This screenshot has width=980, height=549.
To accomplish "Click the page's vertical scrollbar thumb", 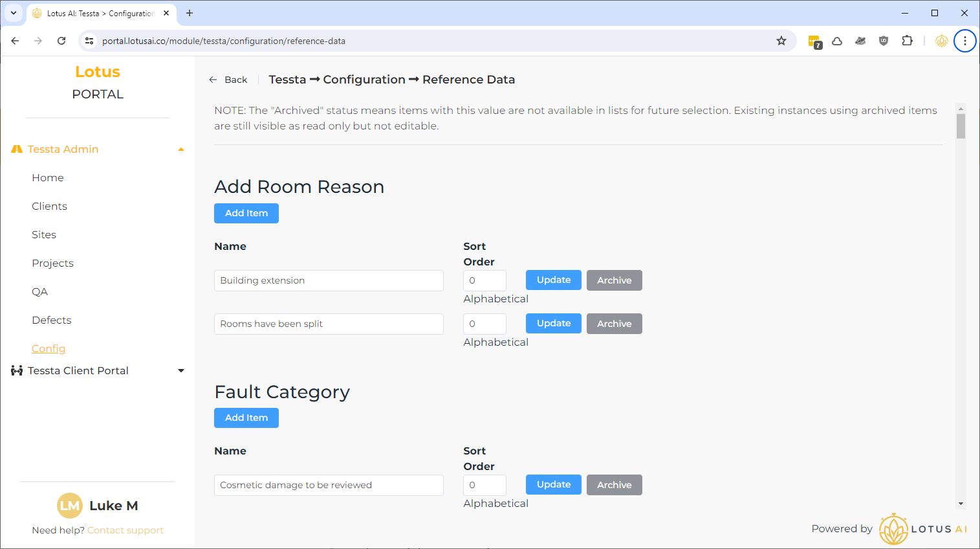I will point(961,126).
